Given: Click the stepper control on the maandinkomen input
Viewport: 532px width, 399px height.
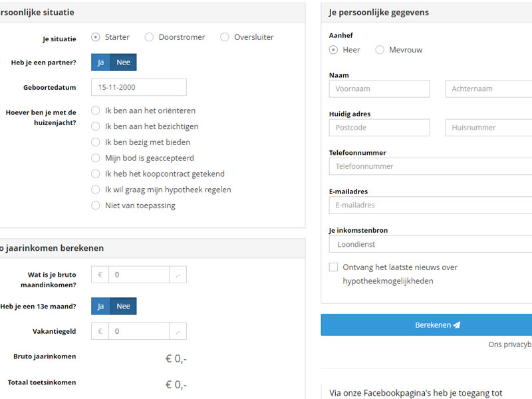Looking at the screenshot, I should 178,274.
